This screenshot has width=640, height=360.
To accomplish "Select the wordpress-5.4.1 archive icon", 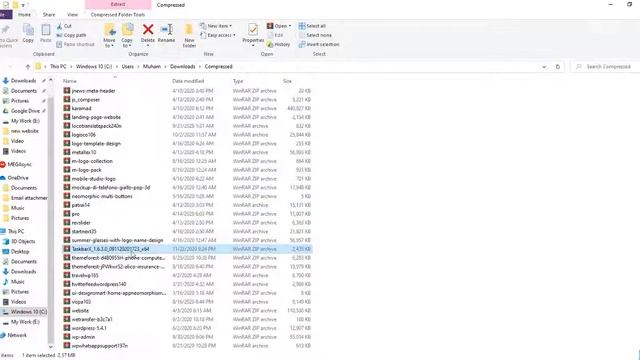I will click(67, 328).
